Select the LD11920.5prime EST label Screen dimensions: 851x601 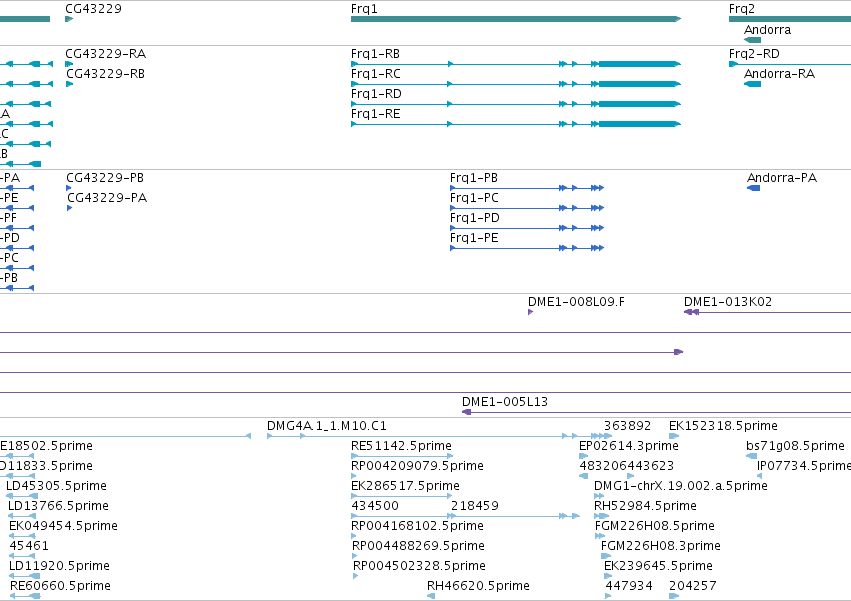tap(59, 566)
